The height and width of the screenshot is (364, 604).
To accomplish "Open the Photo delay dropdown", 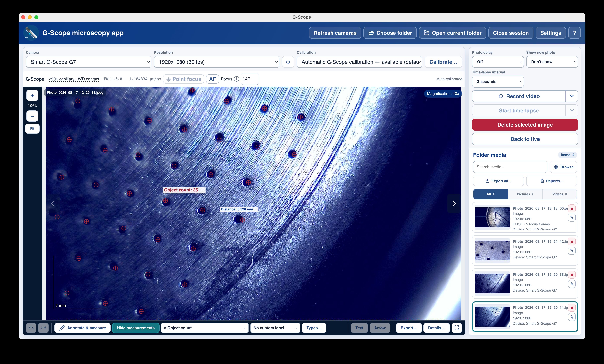I will 498,62.
